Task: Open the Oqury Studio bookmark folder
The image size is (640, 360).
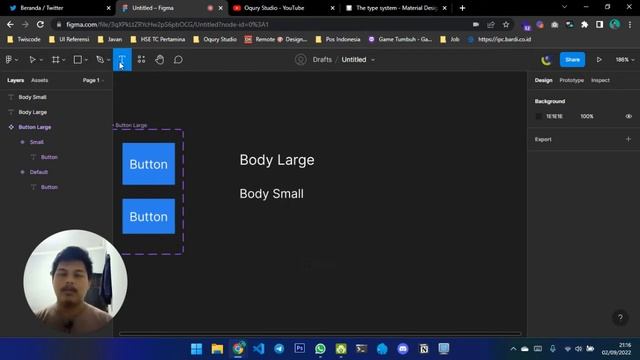Action: coord(215,40)
